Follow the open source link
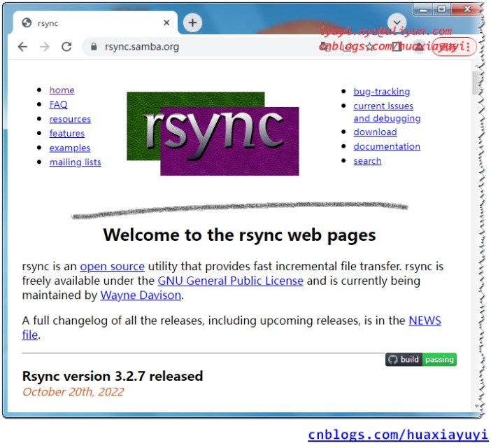The image size is (491, 448). pos(112,266)
